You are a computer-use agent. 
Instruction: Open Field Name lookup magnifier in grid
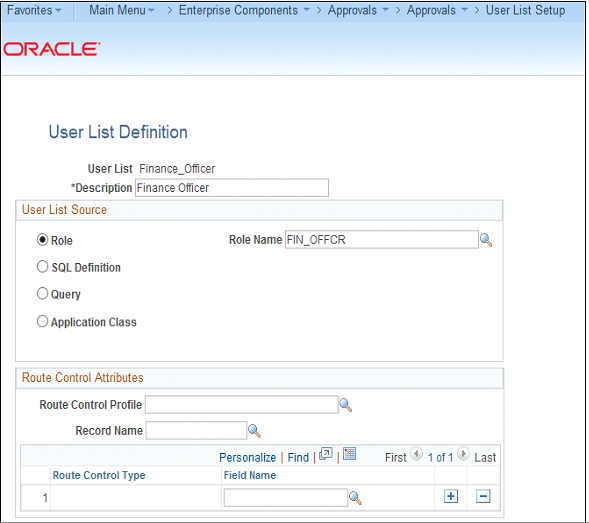coord(355,498)
